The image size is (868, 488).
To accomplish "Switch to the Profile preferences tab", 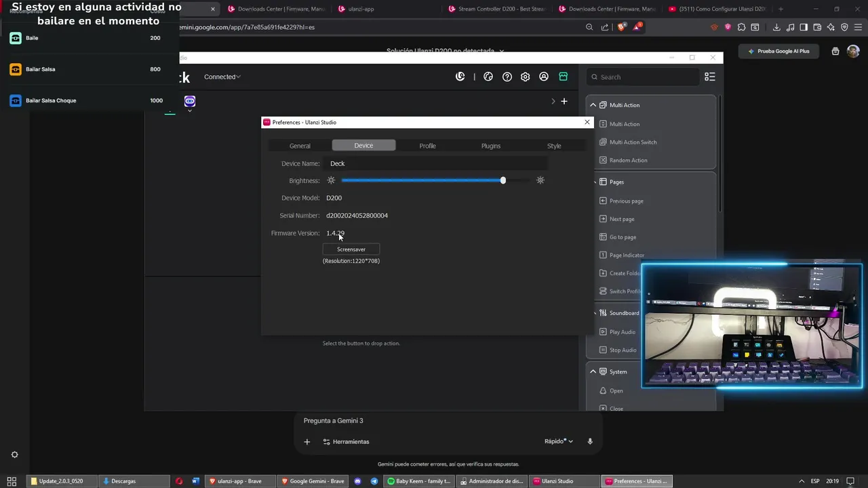I will (427, 146).
